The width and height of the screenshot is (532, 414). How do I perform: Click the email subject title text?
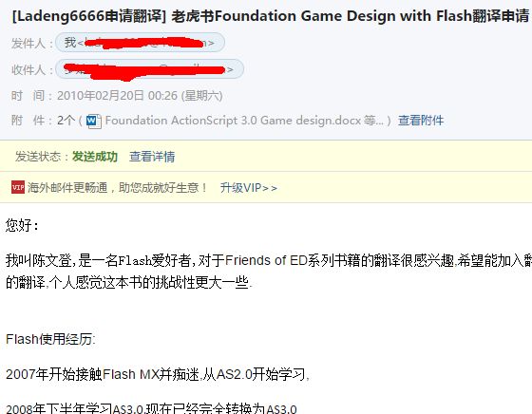(271, 15)
